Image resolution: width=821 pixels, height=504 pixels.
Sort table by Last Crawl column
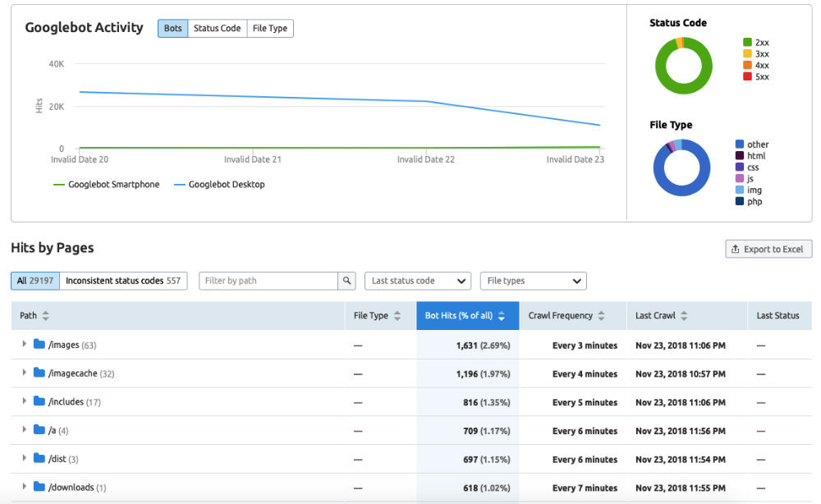coord(661,315)
